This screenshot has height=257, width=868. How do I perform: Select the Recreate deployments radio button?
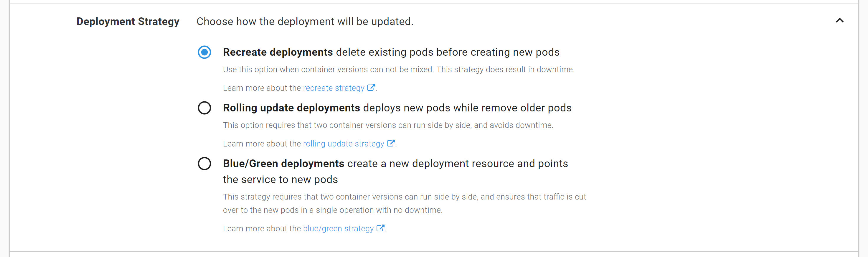click(x=204, y=52)
